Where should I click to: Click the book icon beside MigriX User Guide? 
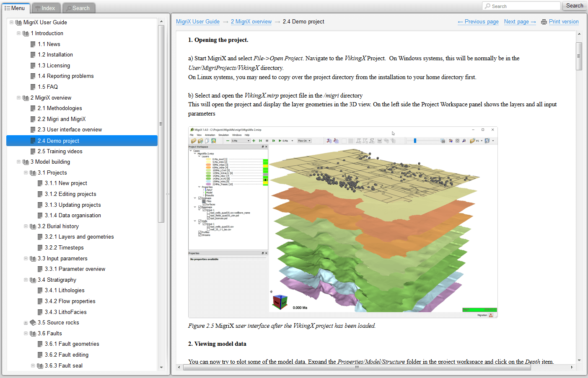18,23
